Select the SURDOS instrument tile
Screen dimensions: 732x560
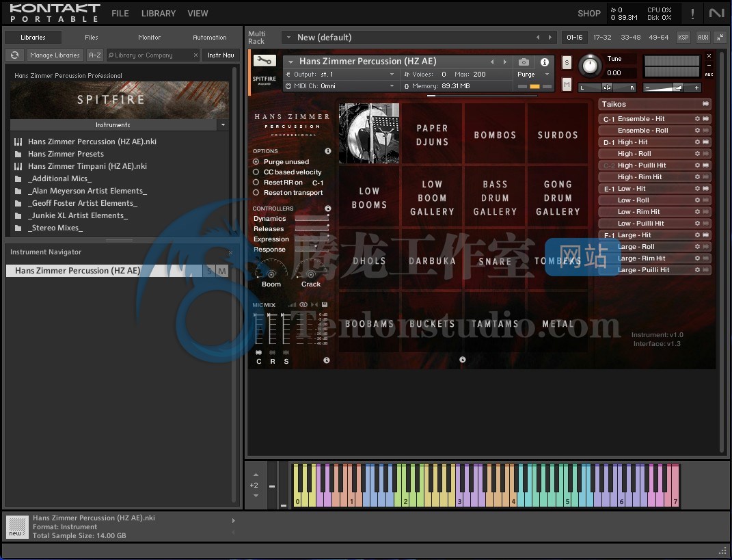click(558, 135)
